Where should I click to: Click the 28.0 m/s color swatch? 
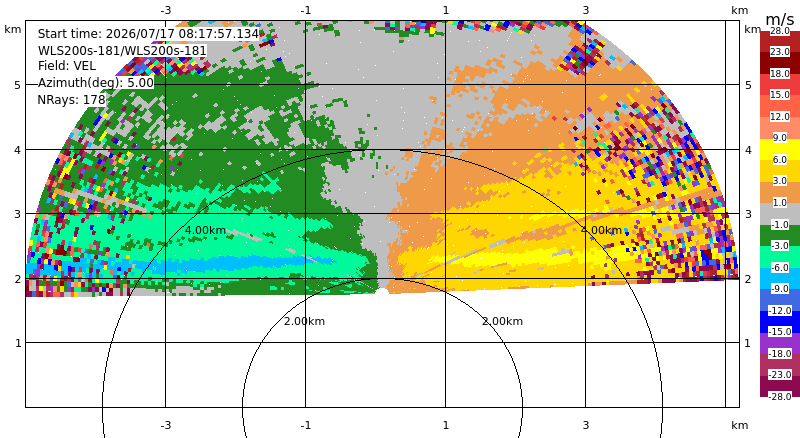point(780,42)
